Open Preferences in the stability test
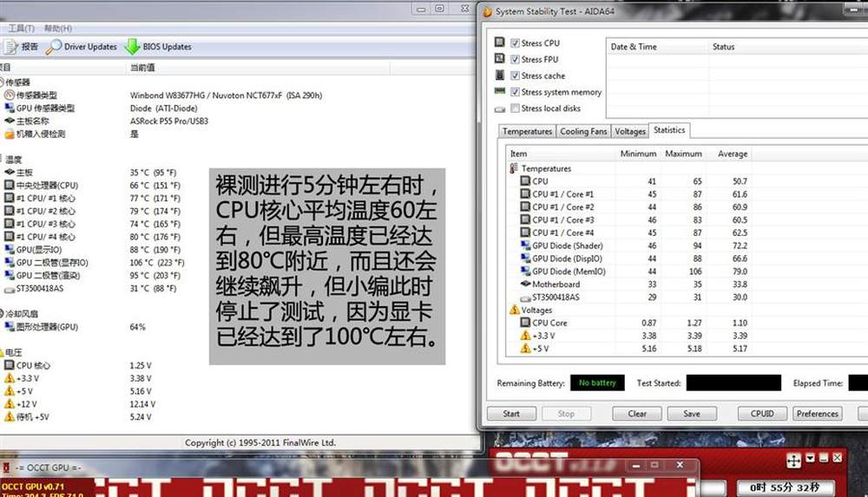Screen dimensions: 868x497 [817, 414]
